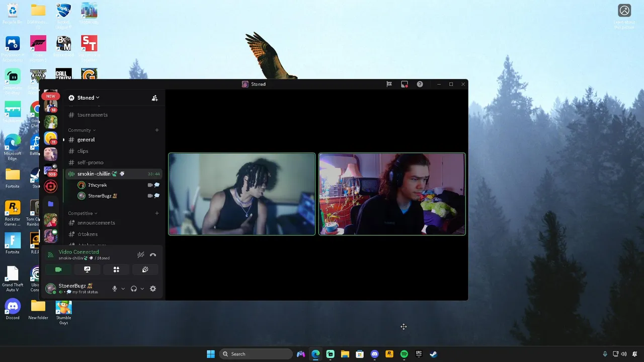
Task: Select the StonerBugz video tile
Action: pyautogui.click(x=392, y=194)
